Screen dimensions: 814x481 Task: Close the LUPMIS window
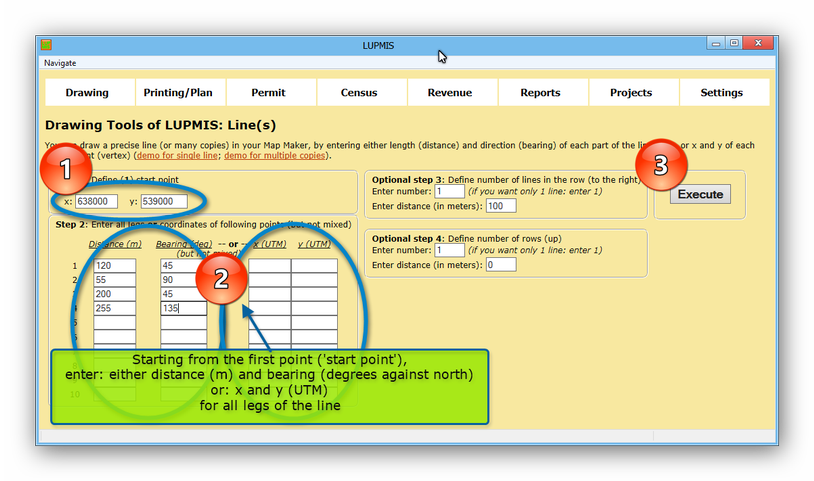[758, 43]
